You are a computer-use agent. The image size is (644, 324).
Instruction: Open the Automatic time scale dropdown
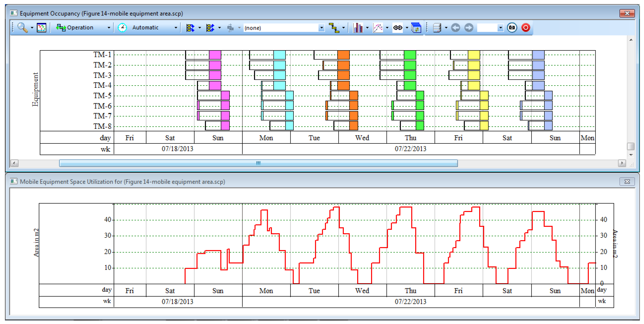point(176,28)
